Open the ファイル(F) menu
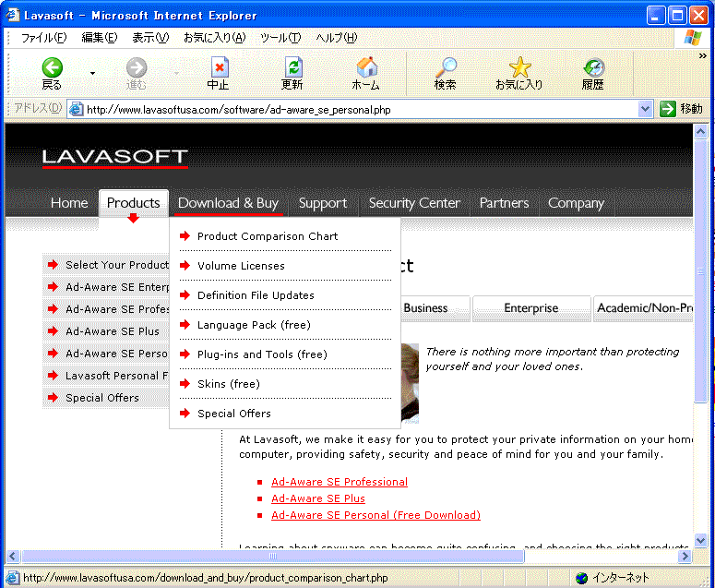 43,38
